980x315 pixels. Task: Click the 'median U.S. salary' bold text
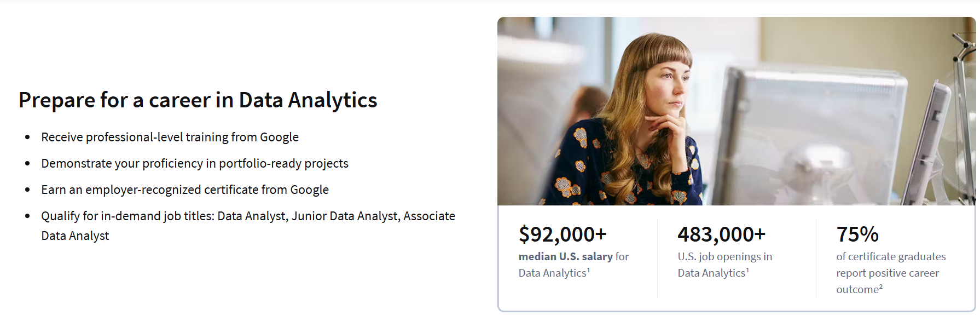point(565,256)
